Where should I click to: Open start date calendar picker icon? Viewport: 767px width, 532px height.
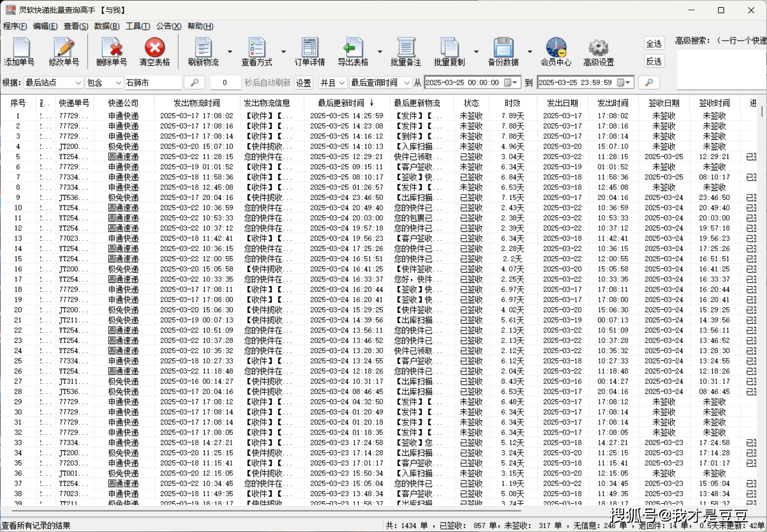511,82
